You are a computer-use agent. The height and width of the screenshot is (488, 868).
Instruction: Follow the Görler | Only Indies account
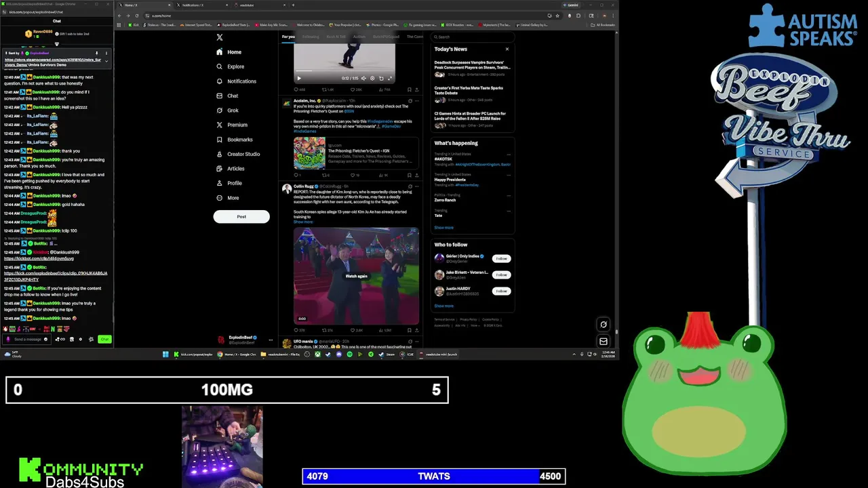[501, 258]
